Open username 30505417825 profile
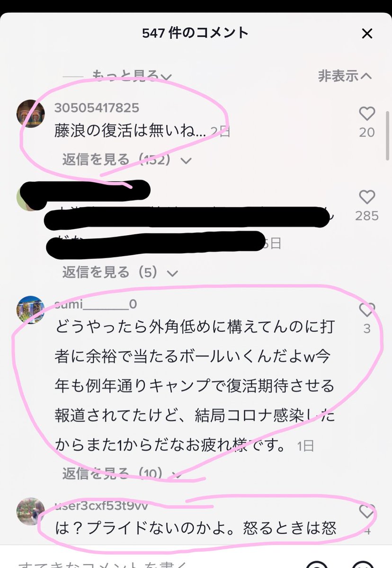The image size is (392, 568). [97, 108]
